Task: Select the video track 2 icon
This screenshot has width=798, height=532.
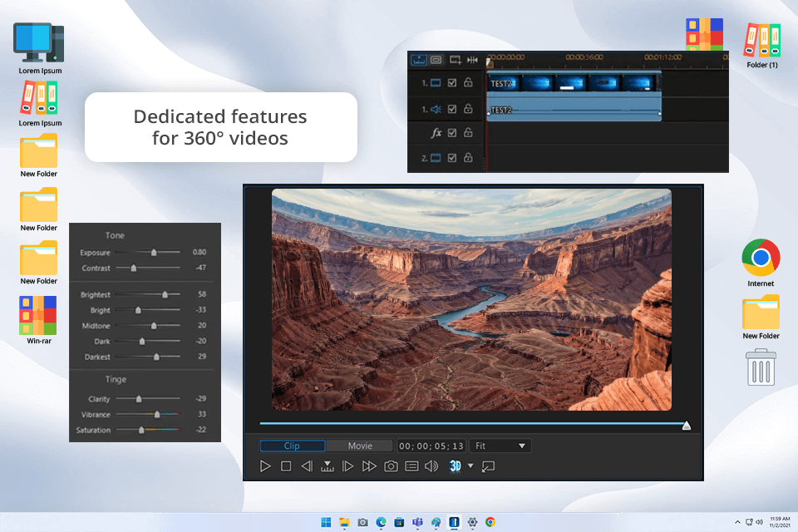Action: [x=436, y=158]
